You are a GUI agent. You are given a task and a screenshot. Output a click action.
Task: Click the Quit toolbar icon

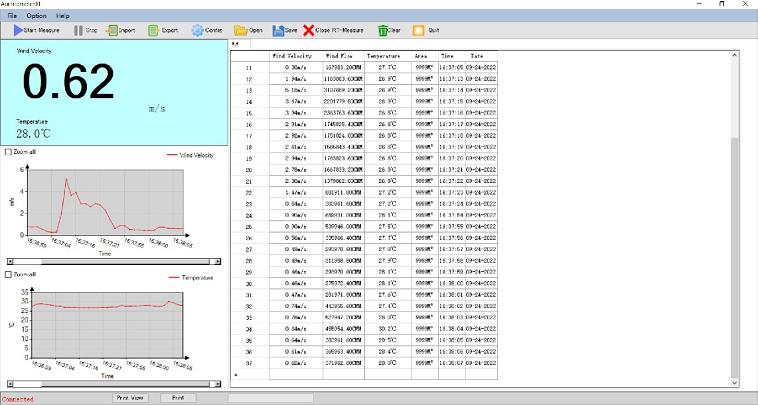pyautogui.click(x=419, y=31)
